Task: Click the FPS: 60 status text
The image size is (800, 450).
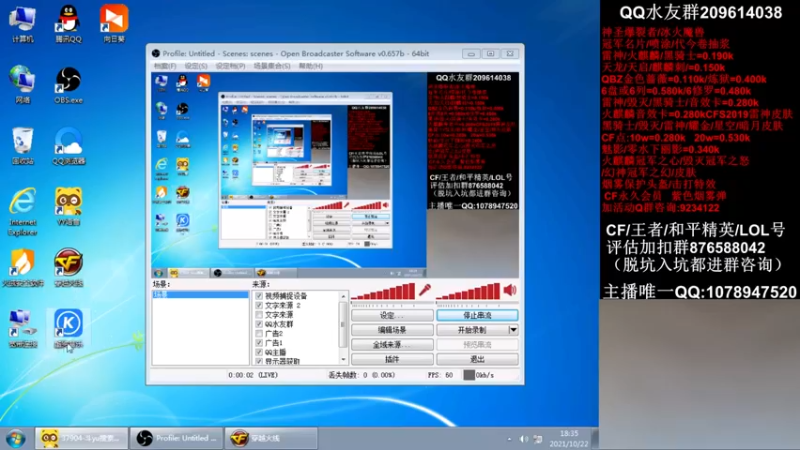Action: [440, 375]
